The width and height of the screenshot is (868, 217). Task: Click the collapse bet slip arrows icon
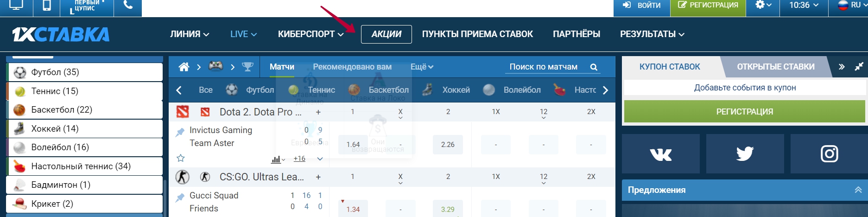click(x=859, y=66)
